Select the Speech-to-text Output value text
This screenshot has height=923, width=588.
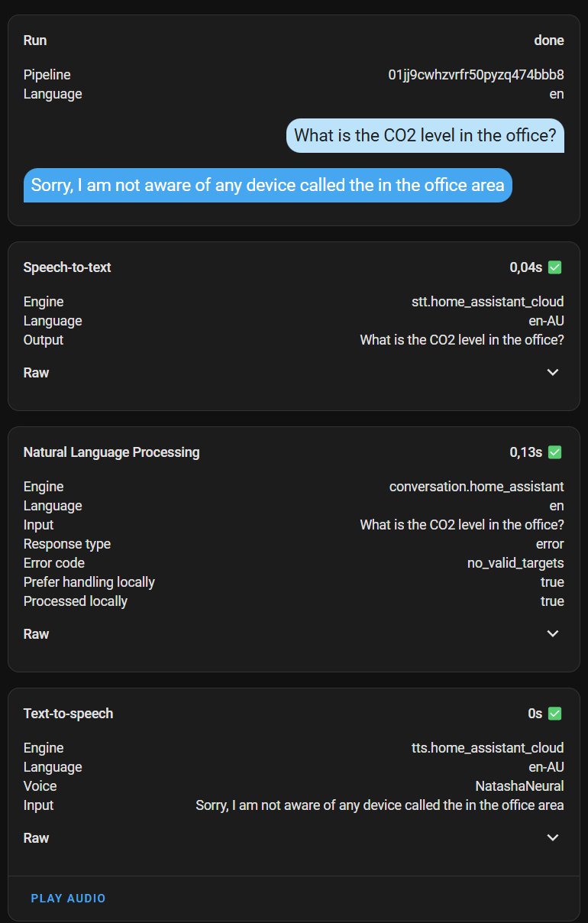462,340
